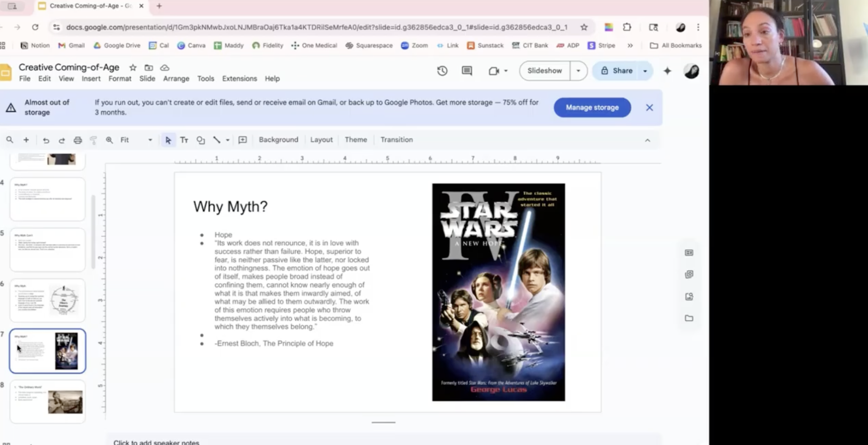
Task: Choose the select arrow cursor tool
Action: [x=168, y=140]
